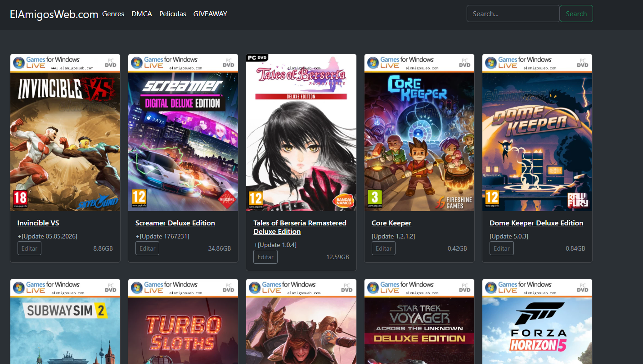Viewport: 643px width, 364px height.
Task: Click Editar on the Screamer Deluxe Edition card
Action: pyautogui.click(x=147, y=248)
